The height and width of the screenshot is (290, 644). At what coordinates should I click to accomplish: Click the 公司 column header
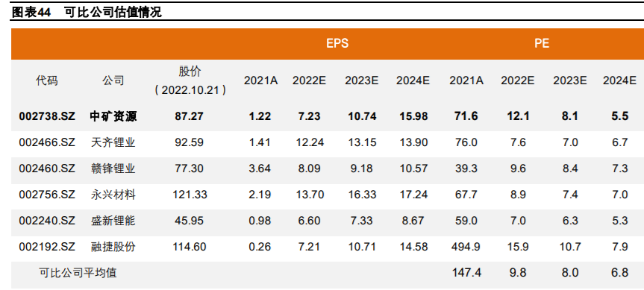pyautogui.click(x=113, y=81)
